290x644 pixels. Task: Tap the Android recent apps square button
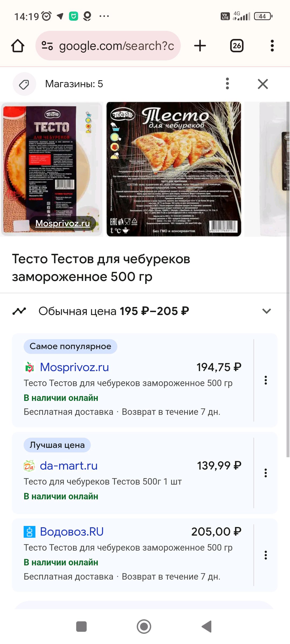[81, 627]
